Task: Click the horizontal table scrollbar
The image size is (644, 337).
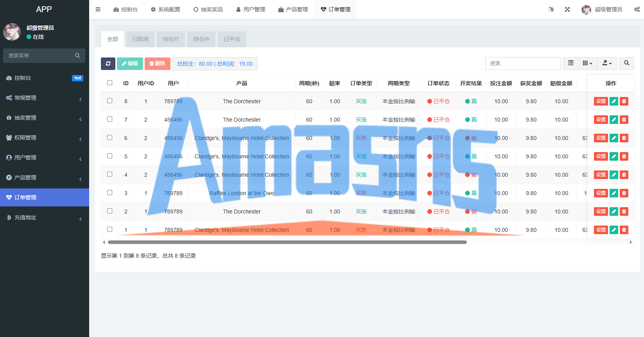Action: click(x=287, y=242)
